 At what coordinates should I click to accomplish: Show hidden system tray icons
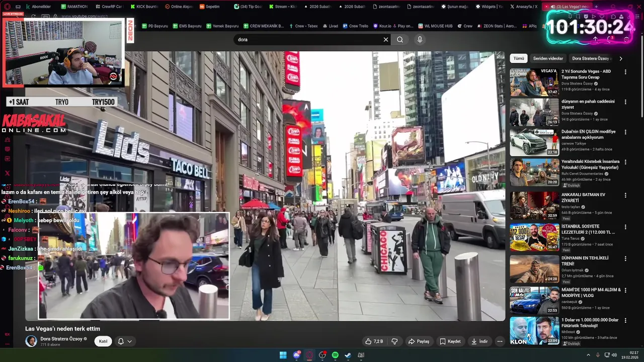(589, 355)
